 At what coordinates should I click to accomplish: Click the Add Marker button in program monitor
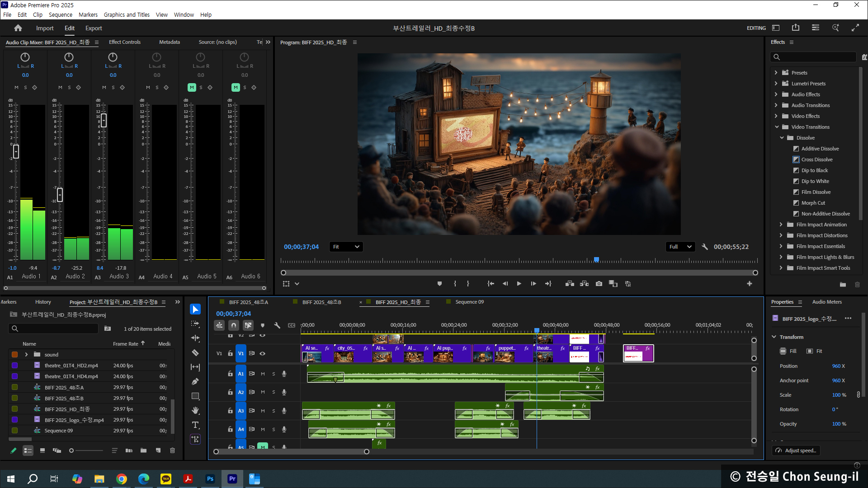(x=439, y=284)
